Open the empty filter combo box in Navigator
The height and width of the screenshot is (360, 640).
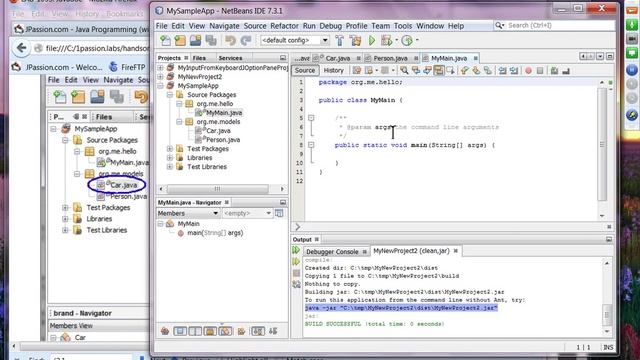247,213
